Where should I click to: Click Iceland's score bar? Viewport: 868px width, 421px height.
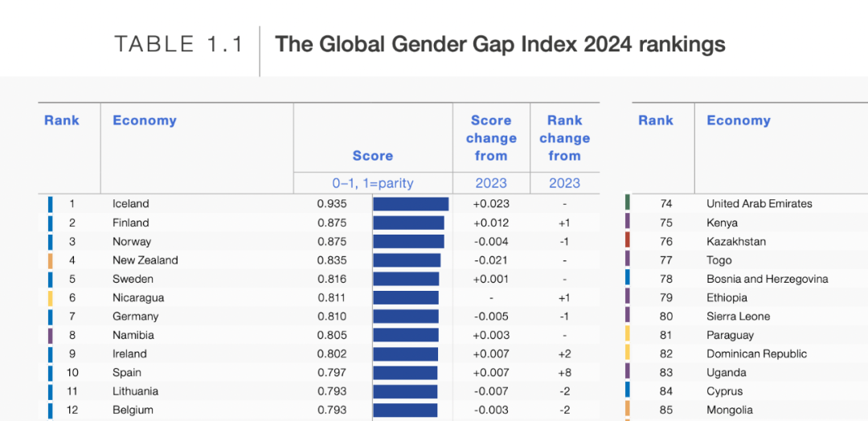pyautogui.click(x=411, y=203)
